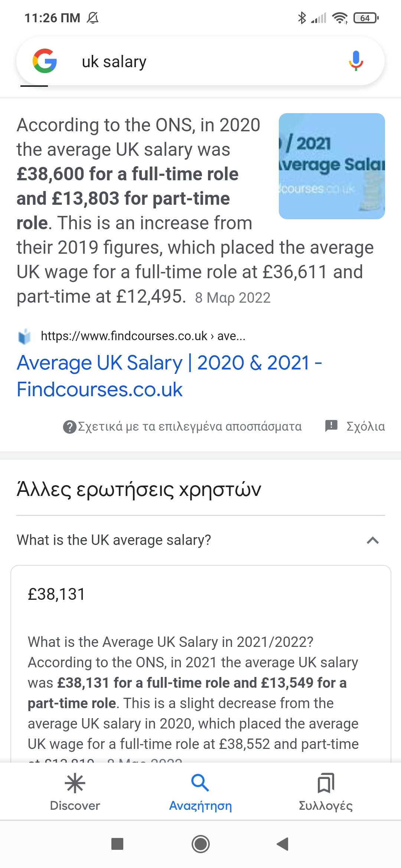Screen dimensions: 401x868
Task: Tap the £38,131 answer heading
Action: [56, 594]
